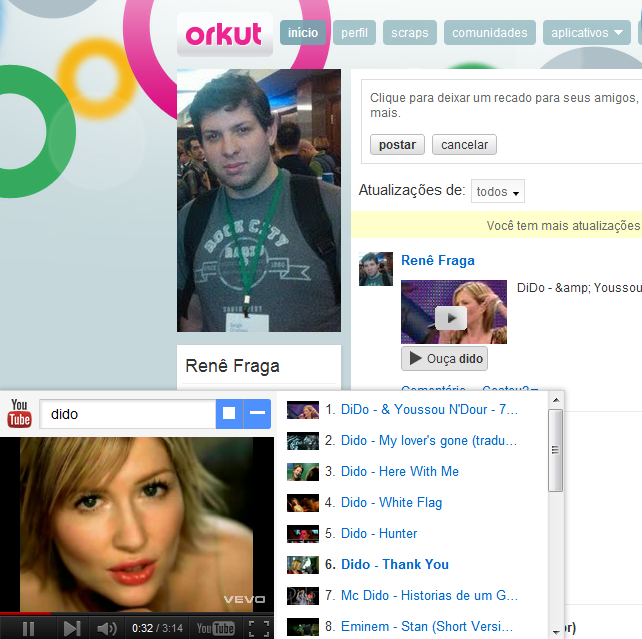Viewport: 642px width, 639px height.
Task: Open the todos updates filter dropdown
Action: click(498, 191)
